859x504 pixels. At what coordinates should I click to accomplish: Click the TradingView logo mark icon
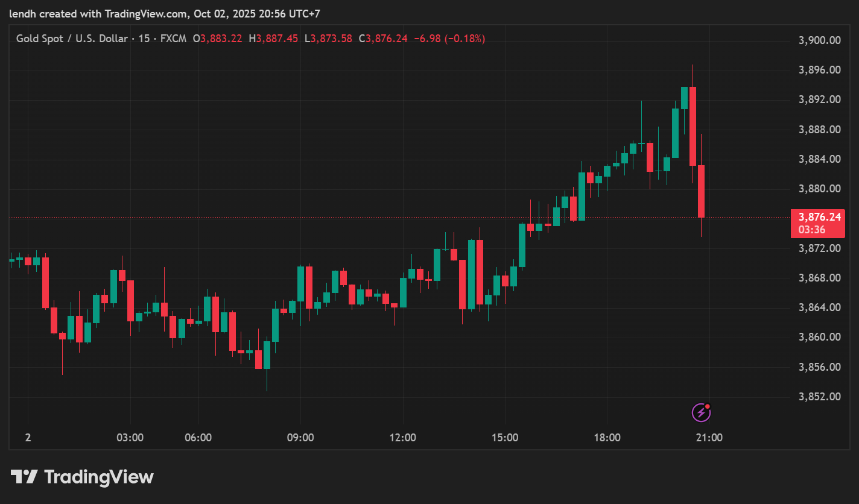25,477
